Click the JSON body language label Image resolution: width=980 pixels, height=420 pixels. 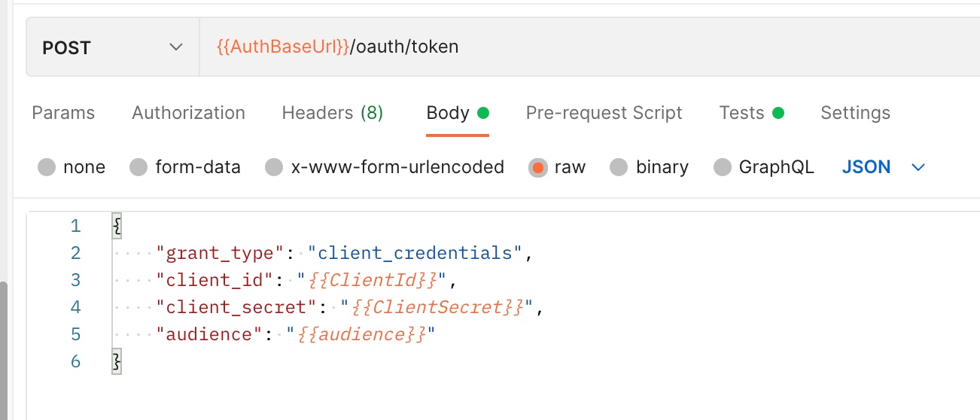click(x=866, y=167)
